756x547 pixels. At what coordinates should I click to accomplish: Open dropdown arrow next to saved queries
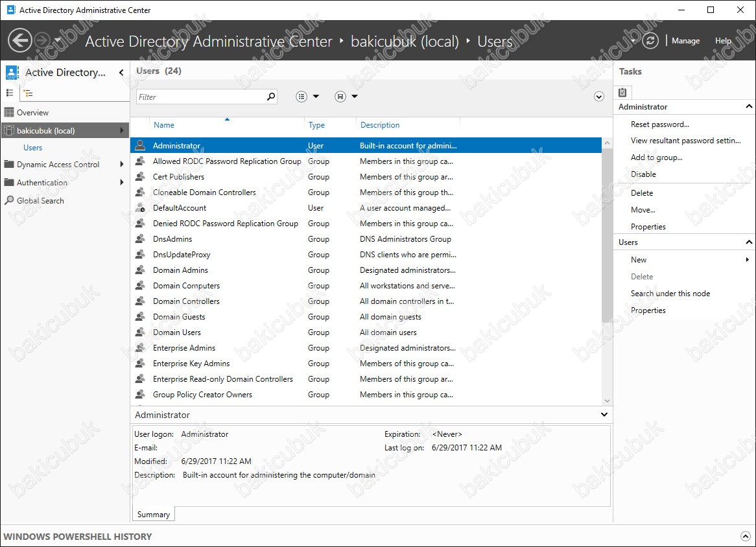coord(355,97)
